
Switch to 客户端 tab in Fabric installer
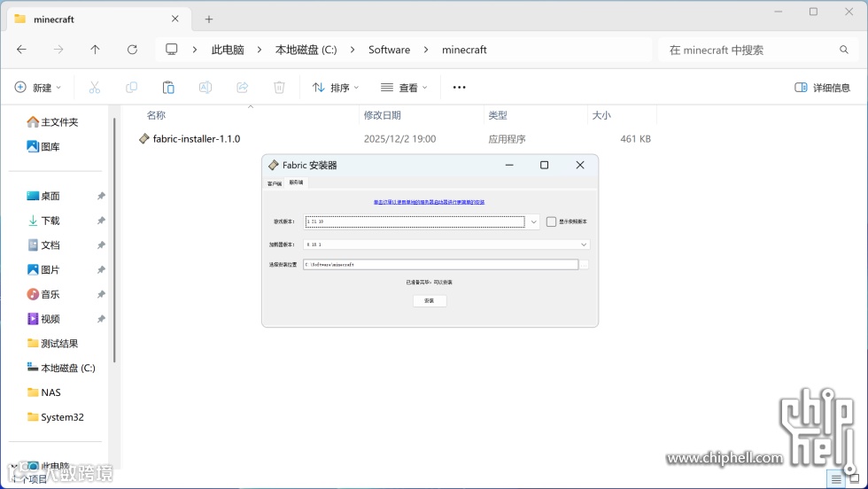[x=274, y=183]
